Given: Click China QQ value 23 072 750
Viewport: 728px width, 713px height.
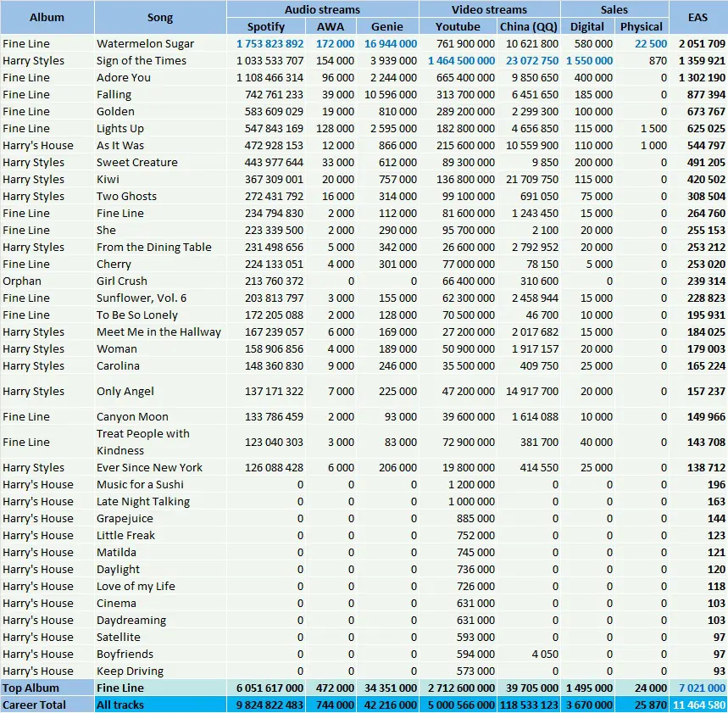Looking at the screenshot, I should [x=532, y=60].
